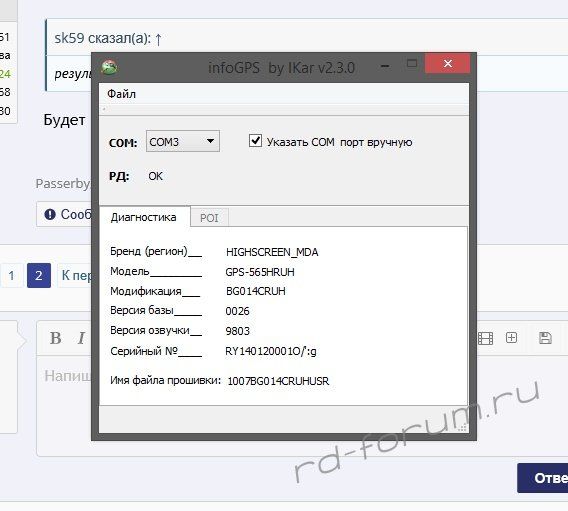Click brand value HIGHSCREEN_MDA
The width and height of the screenshot is (568, 511).
272,252
